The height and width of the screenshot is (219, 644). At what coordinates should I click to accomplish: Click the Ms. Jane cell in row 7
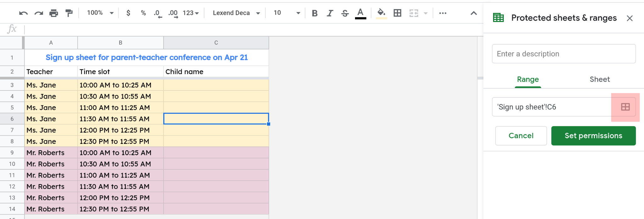click(x=51, y=130)
